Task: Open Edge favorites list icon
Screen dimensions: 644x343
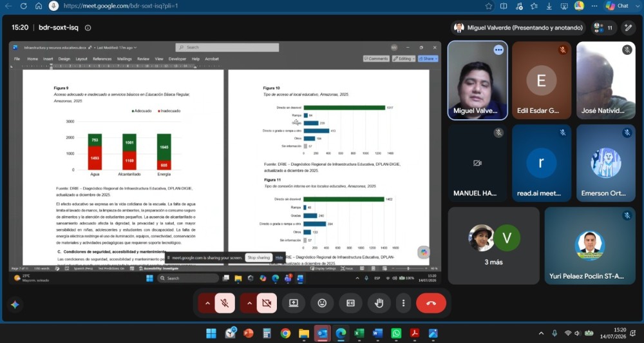Action: pyautogui.click(x=534, y=6)
